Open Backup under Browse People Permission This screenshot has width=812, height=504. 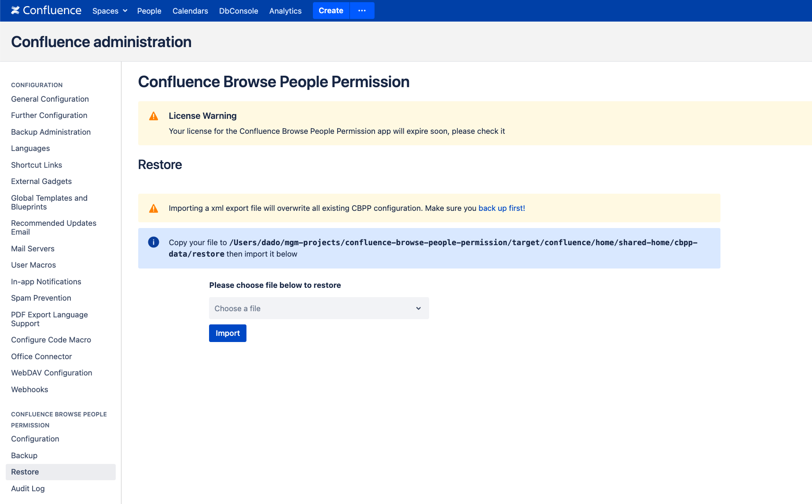click(24, 456)
